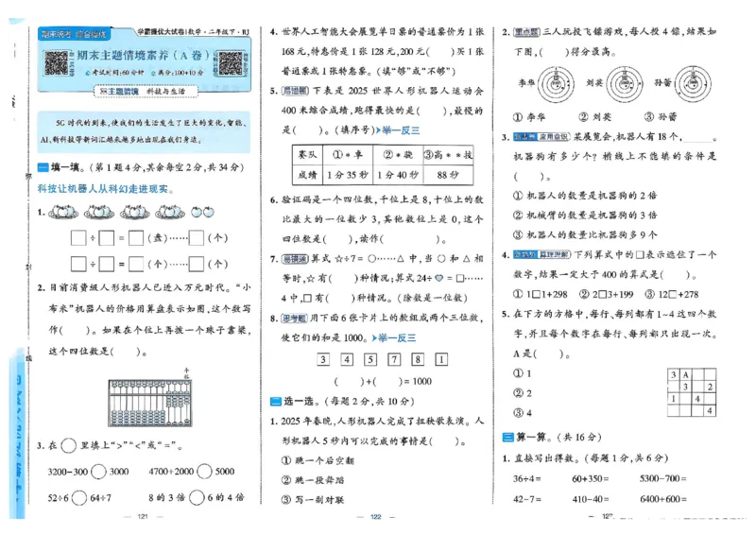Click number card 5
The image size is (756, 535).
pos(370,359)
